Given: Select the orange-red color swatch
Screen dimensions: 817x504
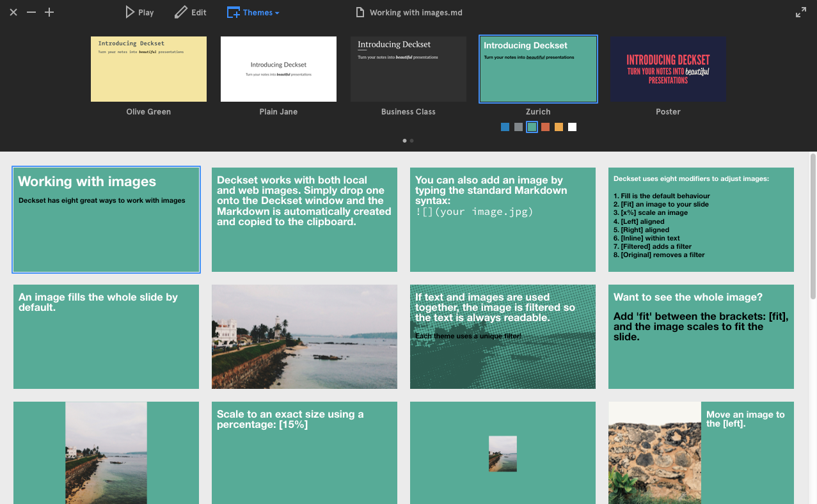Looking at the screenshot, I should pos(545,127).
